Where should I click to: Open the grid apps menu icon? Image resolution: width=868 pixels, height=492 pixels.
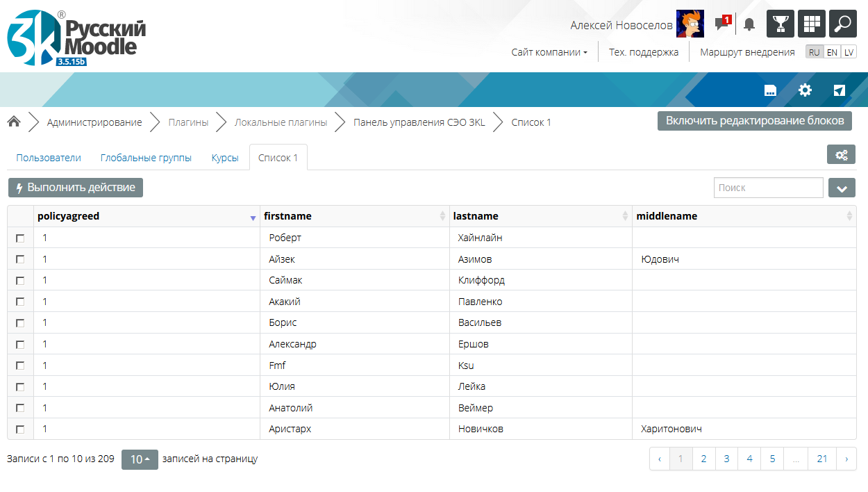click(x=812, y=24)
